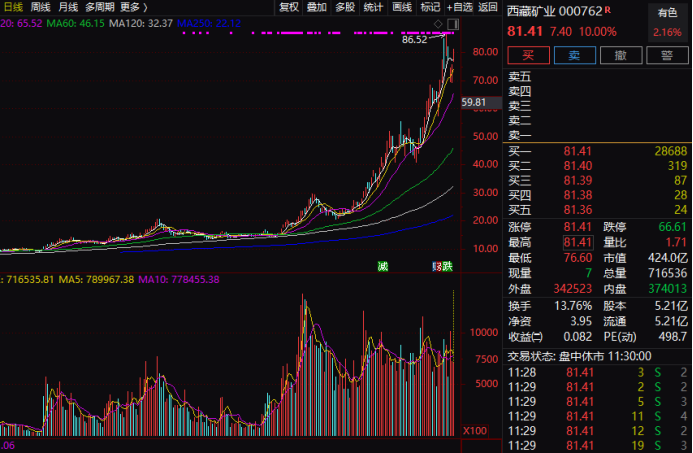Expand the 更多 period options

135,7
